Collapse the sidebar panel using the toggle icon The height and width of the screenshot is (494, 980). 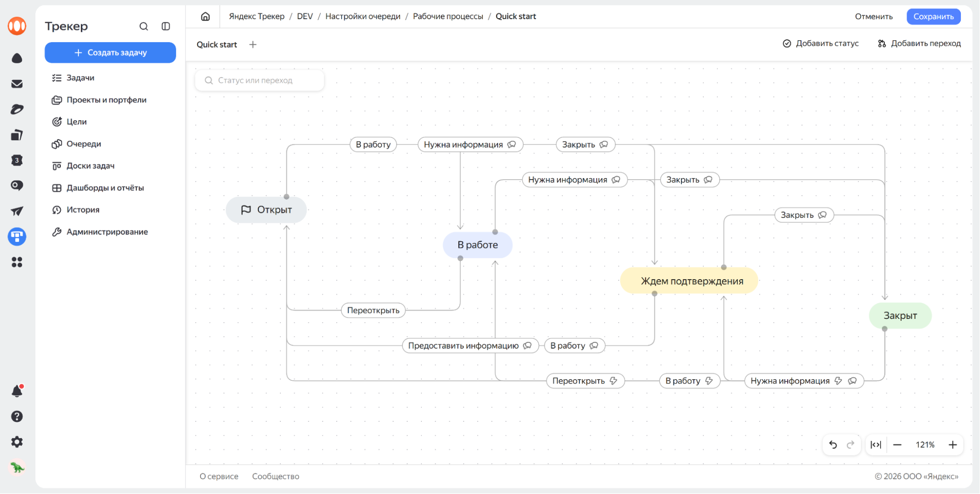coord(166,26)
